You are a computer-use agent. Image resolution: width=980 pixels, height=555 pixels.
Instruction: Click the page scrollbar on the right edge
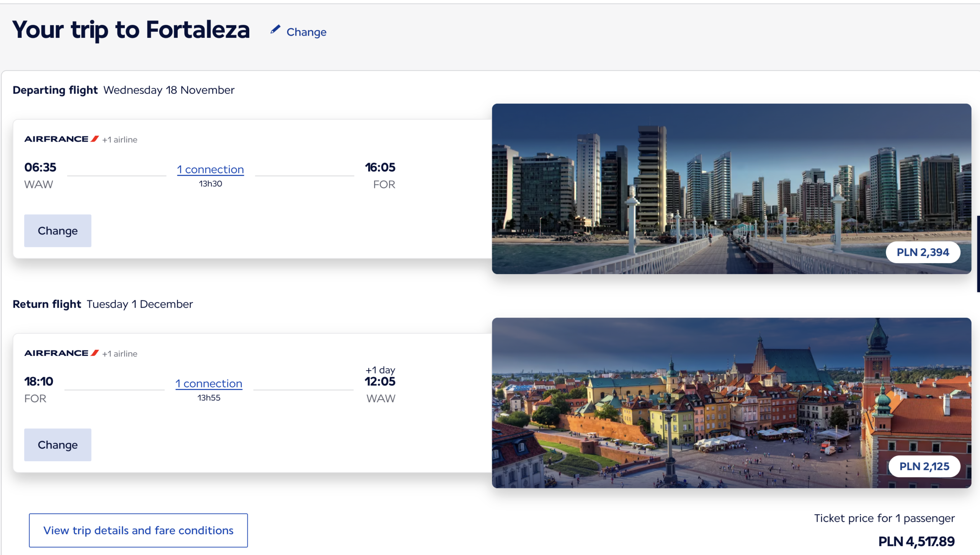point(978,253)
